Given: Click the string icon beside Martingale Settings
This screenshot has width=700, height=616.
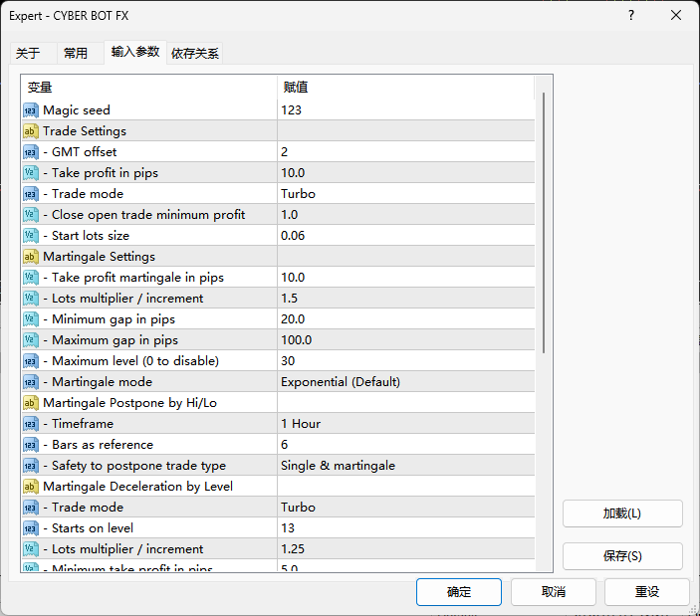Looking at the screenshot, I should point(31,257).
